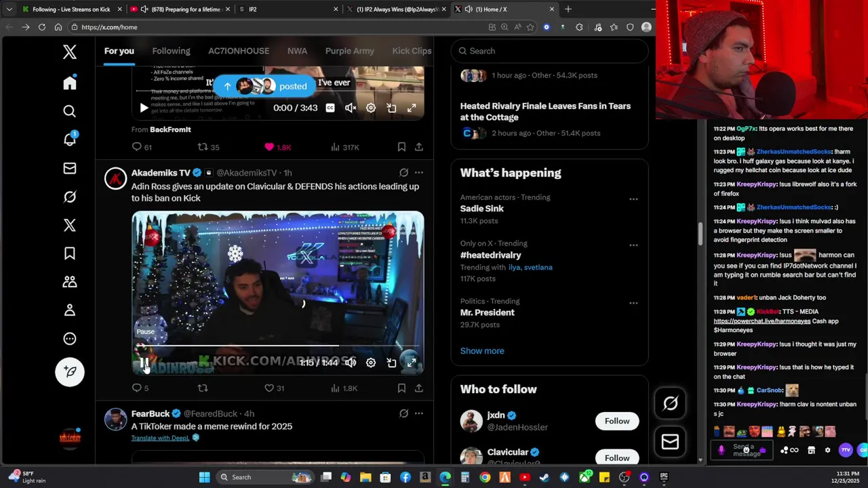This screenshot has width=868, height=488.
Task: Open Notifications bell icon
Action: tap(69, 139)
